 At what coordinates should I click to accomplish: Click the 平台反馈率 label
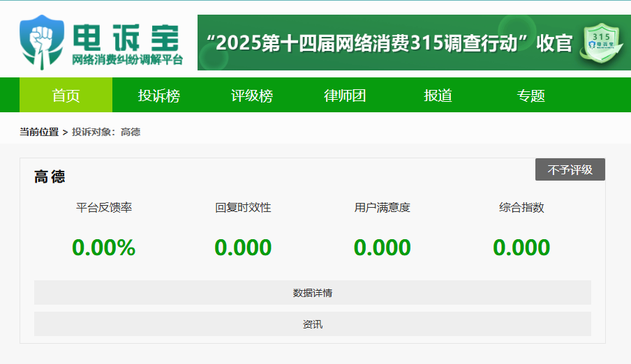tap(104, 208)
